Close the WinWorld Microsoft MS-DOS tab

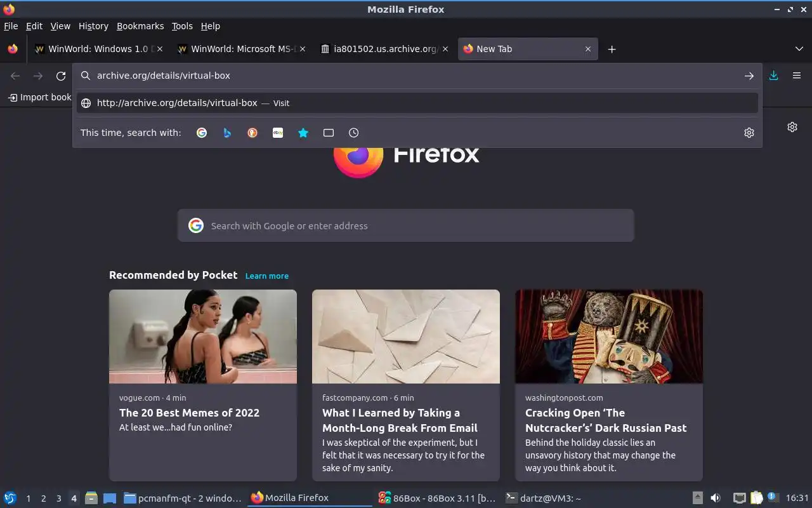pyautogui.click(x=303, y=49)
